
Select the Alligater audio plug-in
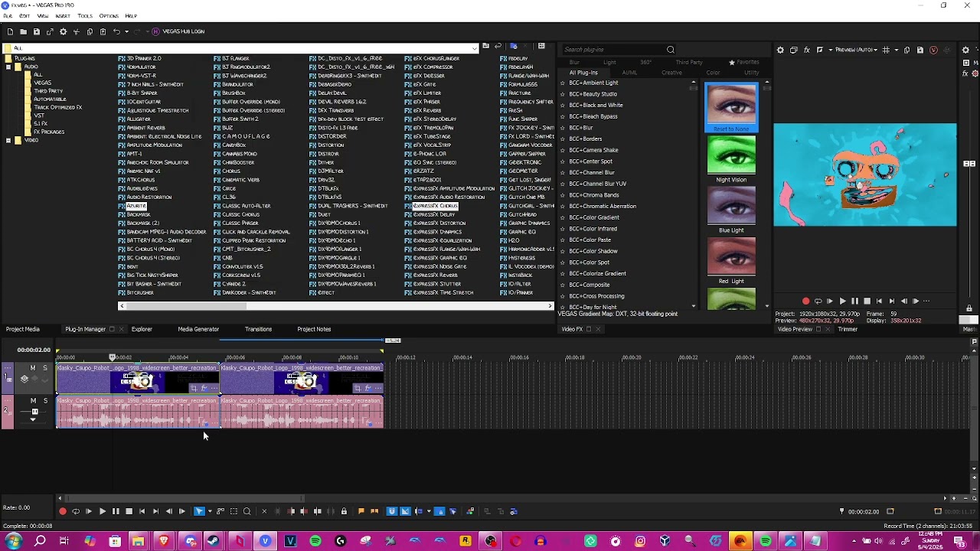pyautogui.click(x=139, y=119)
